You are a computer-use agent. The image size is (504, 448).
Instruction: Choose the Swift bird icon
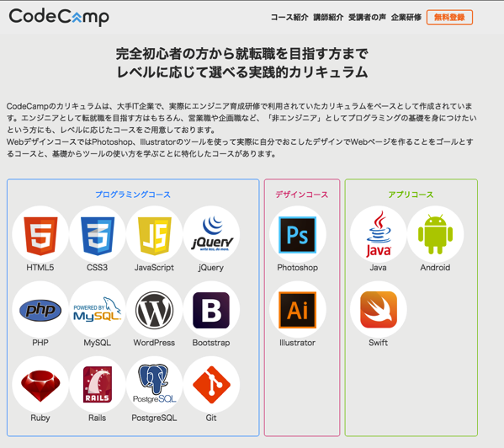379,310
